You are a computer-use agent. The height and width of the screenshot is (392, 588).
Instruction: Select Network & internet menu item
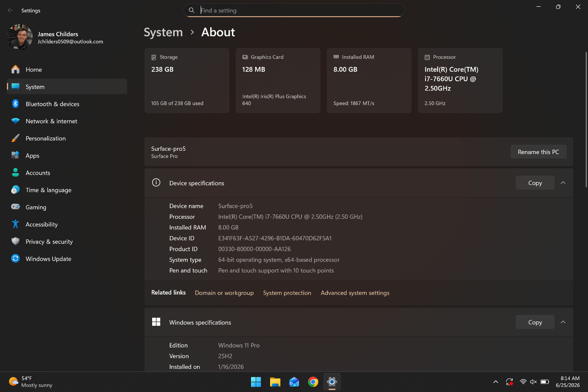67,121
